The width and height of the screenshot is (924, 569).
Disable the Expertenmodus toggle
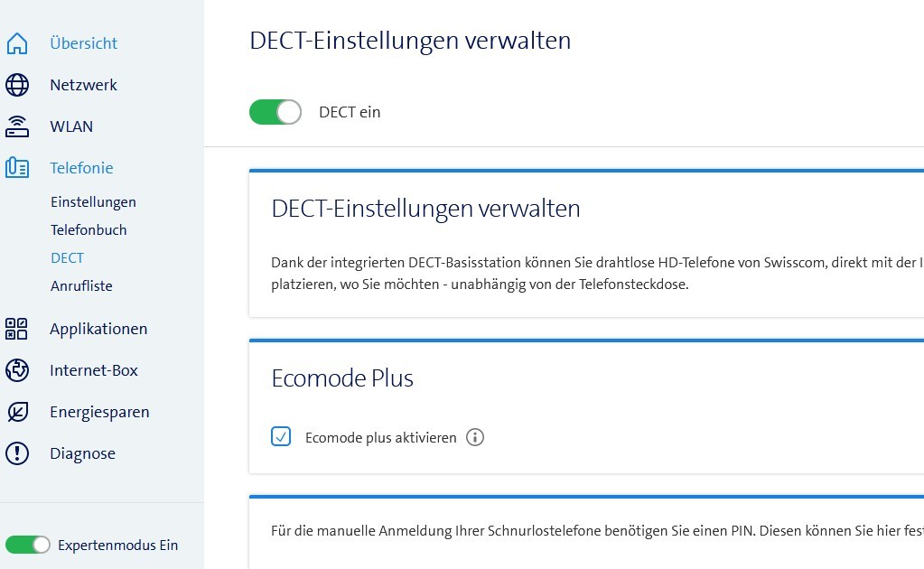point(28,545)
